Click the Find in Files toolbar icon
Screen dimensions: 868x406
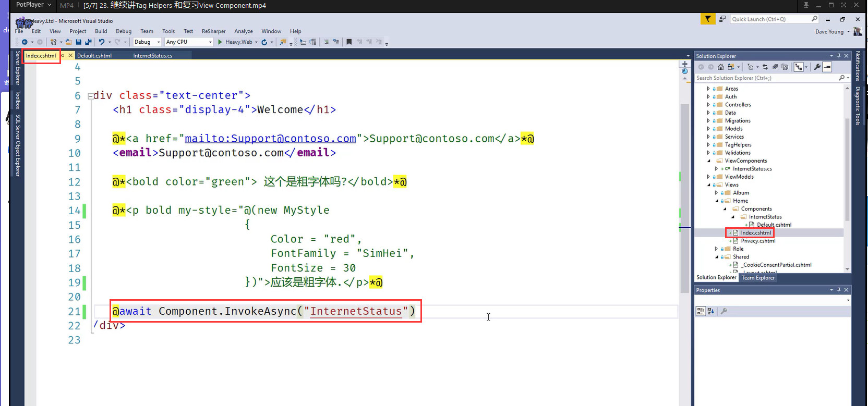point(283,42)
